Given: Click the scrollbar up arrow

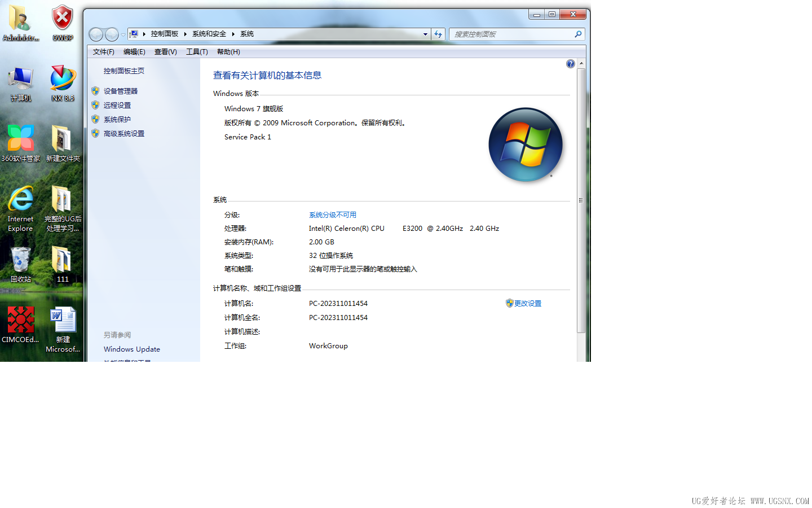Looking at the screenshot, I should pos(581,63).
